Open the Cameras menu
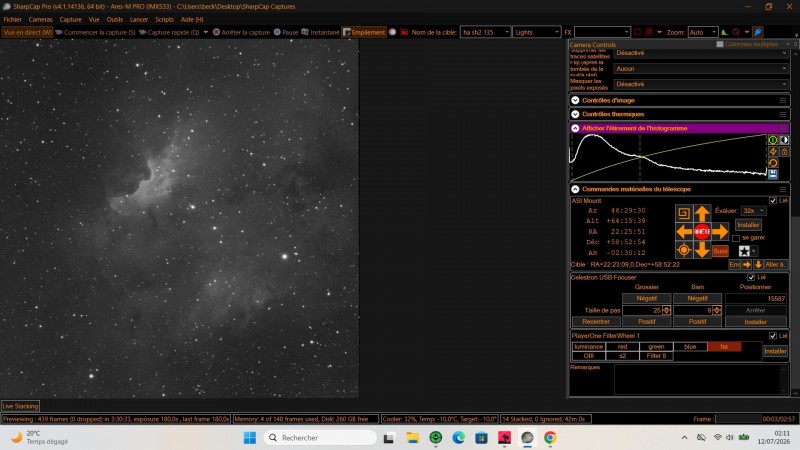Screen dimensions: 800x450 (x=40, y=19)
